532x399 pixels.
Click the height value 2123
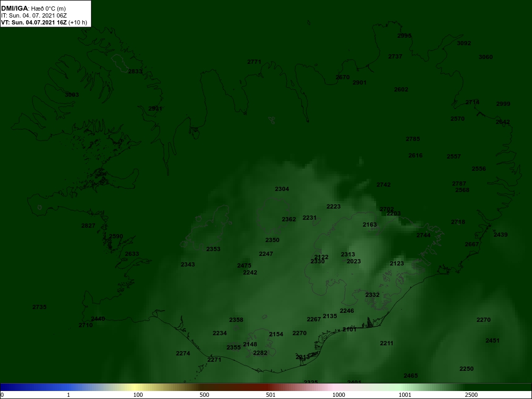pyautogui.click(x=397, y=264)
